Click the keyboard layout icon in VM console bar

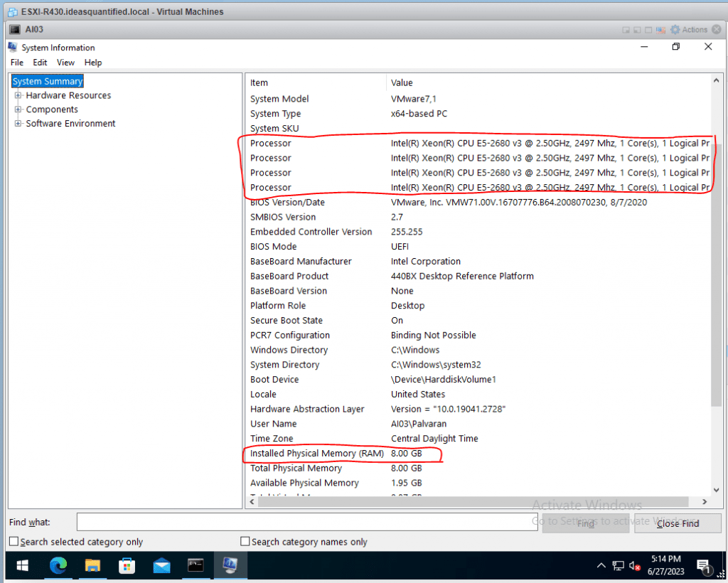(x=660, y=30)
